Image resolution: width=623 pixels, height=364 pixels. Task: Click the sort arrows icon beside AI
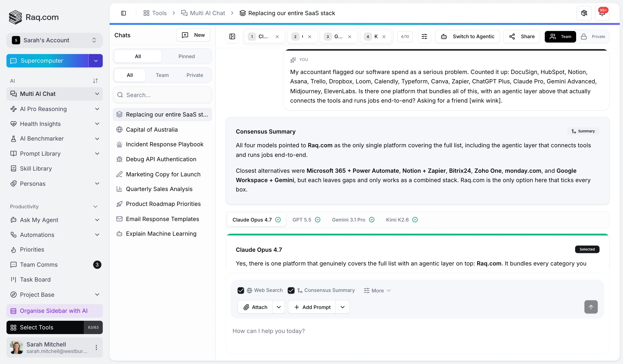(x=95, y=81)
